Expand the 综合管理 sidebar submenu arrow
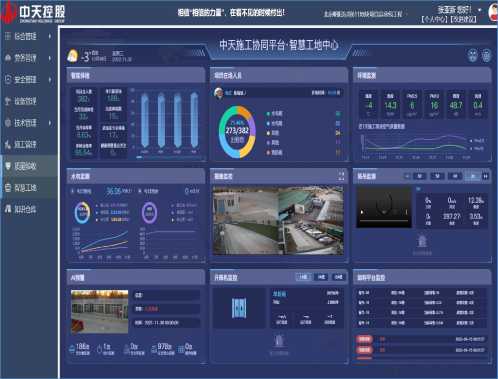Screen dimensions: 498x379 click(x=50, y=36)
